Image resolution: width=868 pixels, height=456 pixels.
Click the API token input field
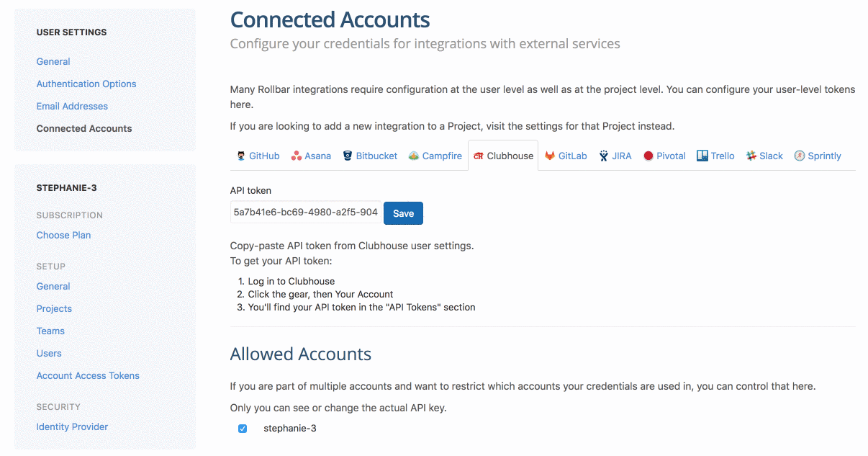pos(305,213)
